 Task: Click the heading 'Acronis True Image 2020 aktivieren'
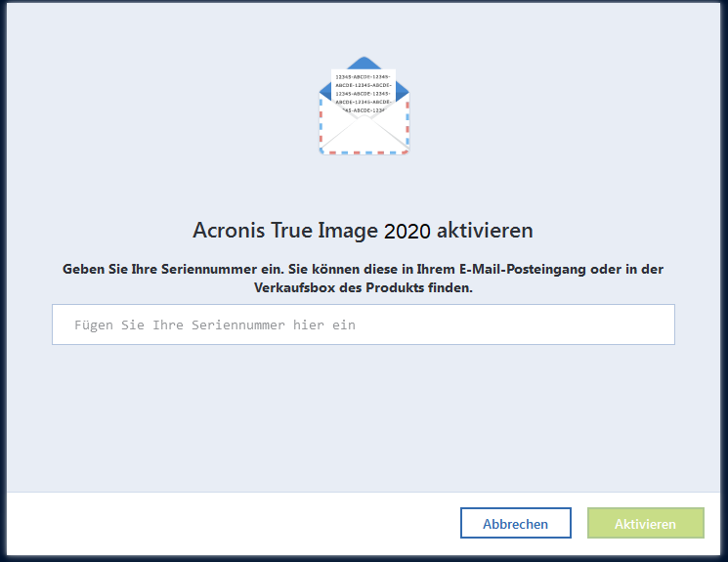pyautogui.click(x=364, y=231)
